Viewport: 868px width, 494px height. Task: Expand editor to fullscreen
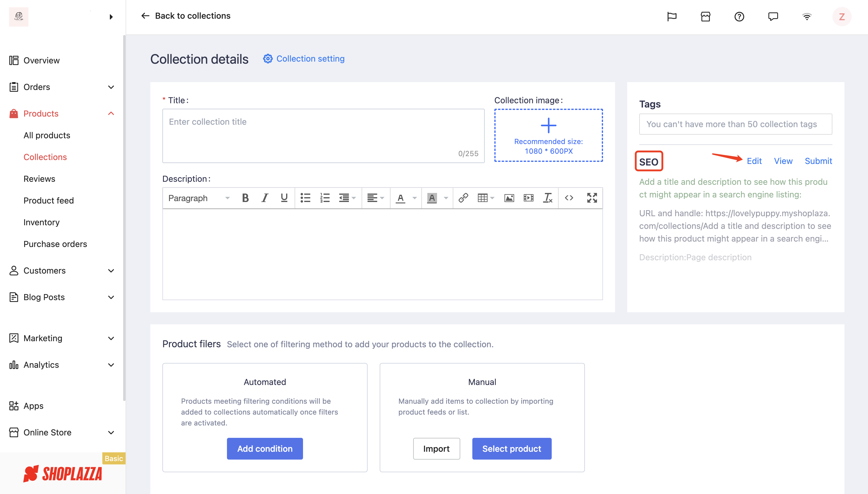[x=592, y=198]
